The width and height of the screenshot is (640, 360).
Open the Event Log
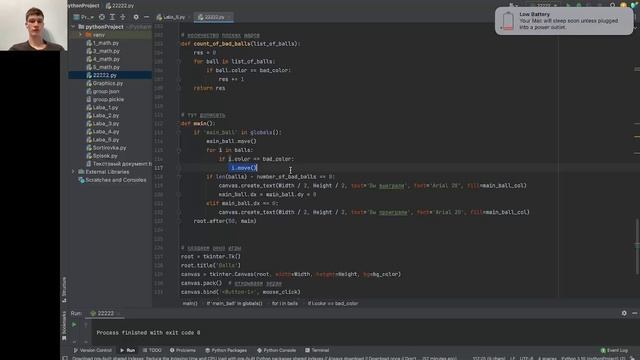(614, 350)
